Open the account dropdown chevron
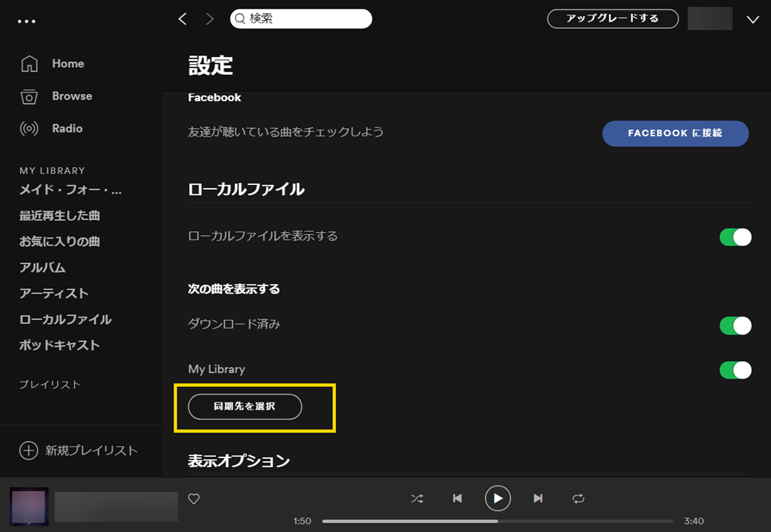The height and width of the screenshot is (532, 771). point(752,20)
